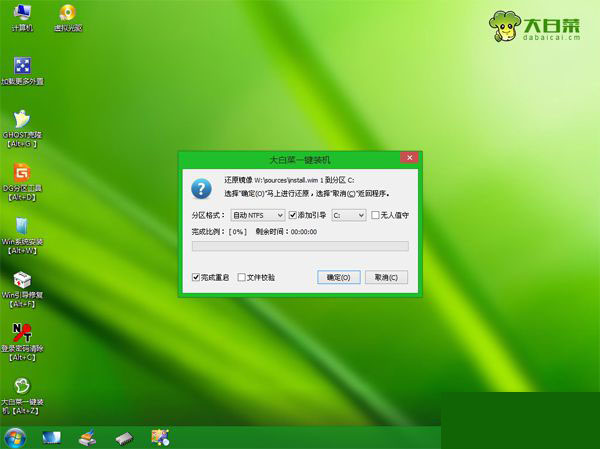
Task: Click the 取消(C) button
Action: 386,277
